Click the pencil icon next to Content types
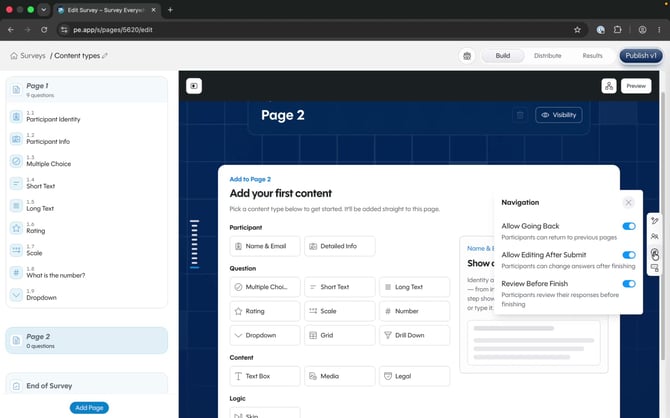This screenshot has width=670, height=418. [105, 56]
